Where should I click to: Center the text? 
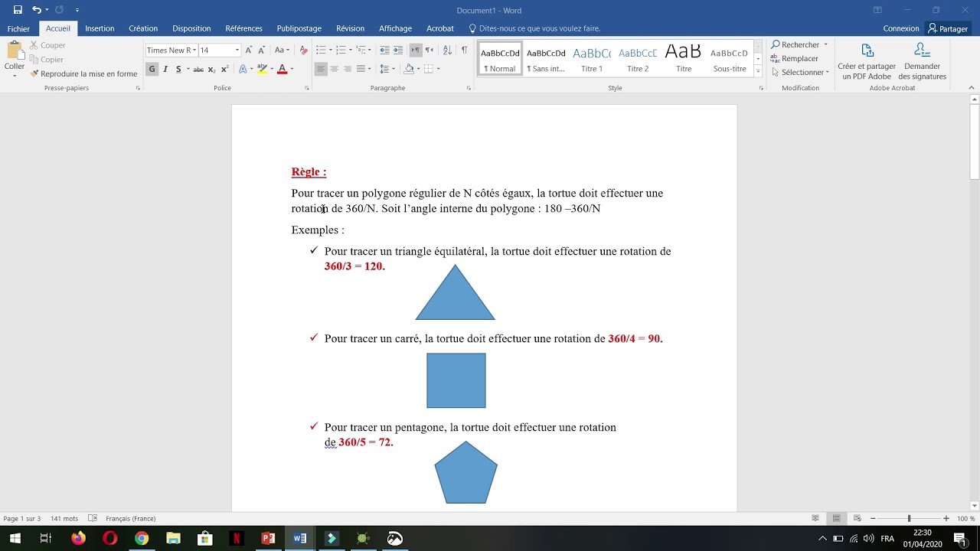335,69
